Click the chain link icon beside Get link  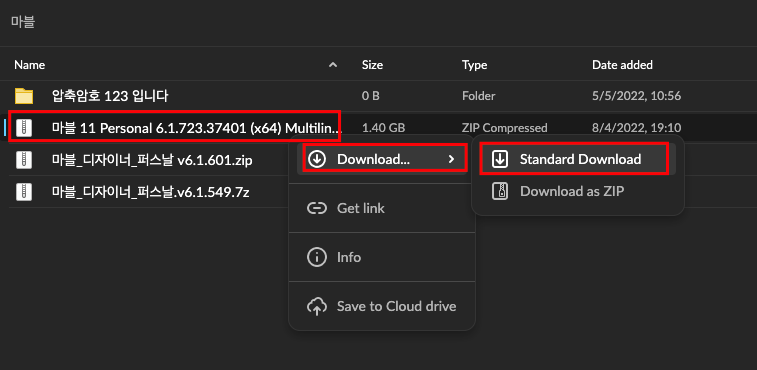click(x=317, y=208)
